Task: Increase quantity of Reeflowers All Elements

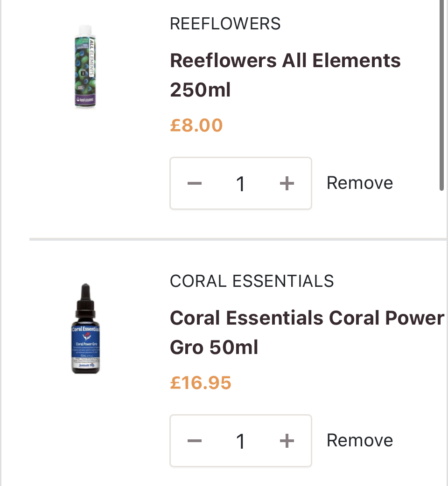Action: coord(287,183)
